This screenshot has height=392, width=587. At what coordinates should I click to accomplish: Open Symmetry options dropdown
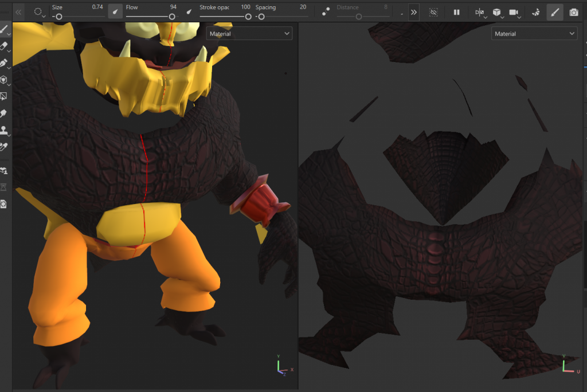[480, 13]
